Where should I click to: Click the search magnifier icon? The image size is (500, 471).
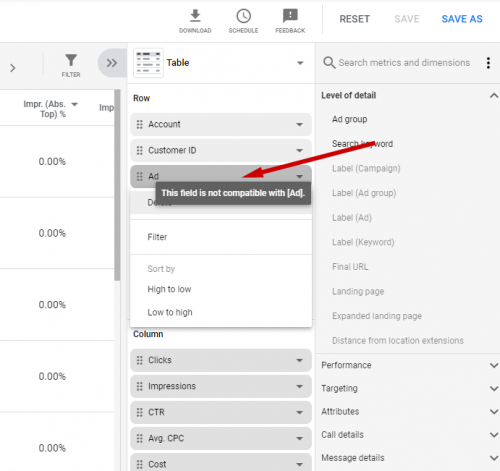coord(329,63)
